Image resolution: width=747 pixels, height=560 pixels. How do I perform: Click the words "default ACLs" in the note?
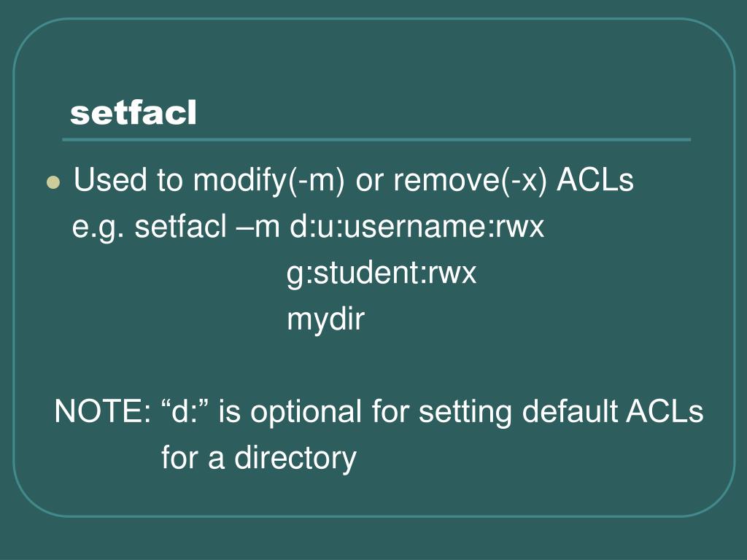click(x=613, y=411)
